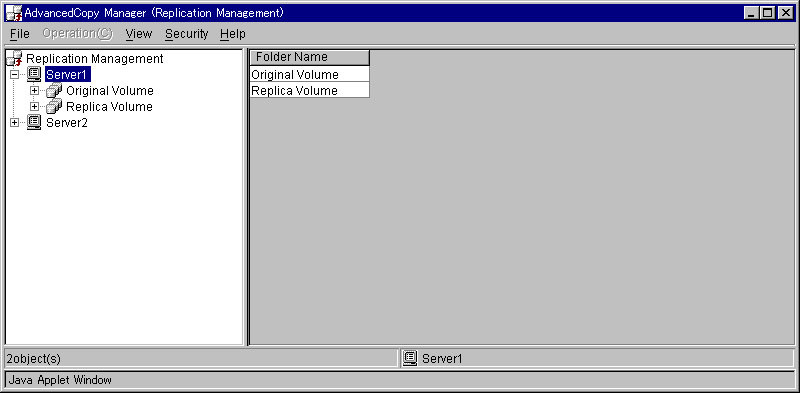Click the Server1 computer icon in tree
The width and height of the screenshot is (800, 393).
pos(34,75)
